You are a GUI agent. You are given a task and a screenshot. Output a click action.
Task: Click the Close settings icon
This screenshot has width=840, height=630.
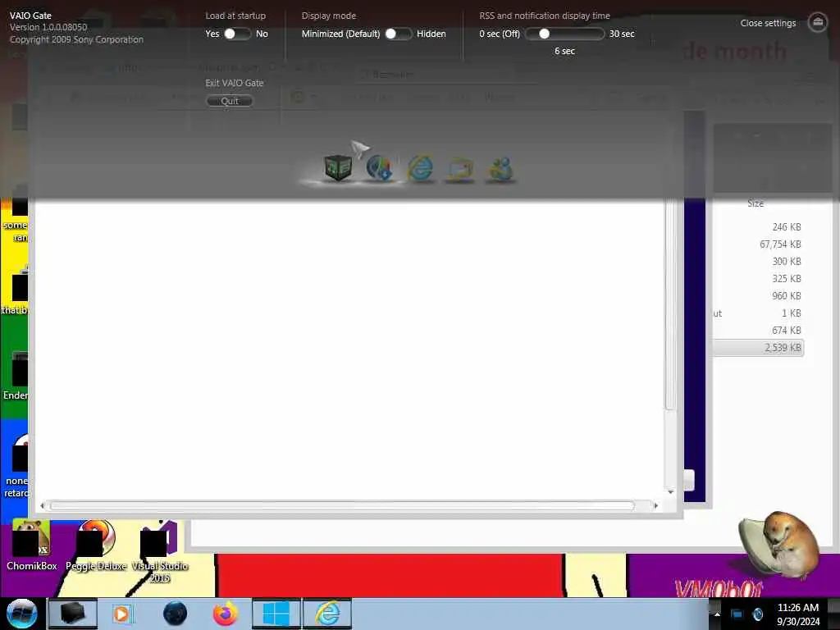[818, 22]
